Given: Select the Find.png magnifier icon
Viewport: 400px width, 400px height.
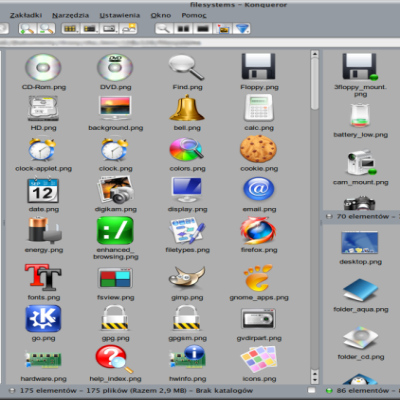Looking at the screenshot, I should point(187,68).
